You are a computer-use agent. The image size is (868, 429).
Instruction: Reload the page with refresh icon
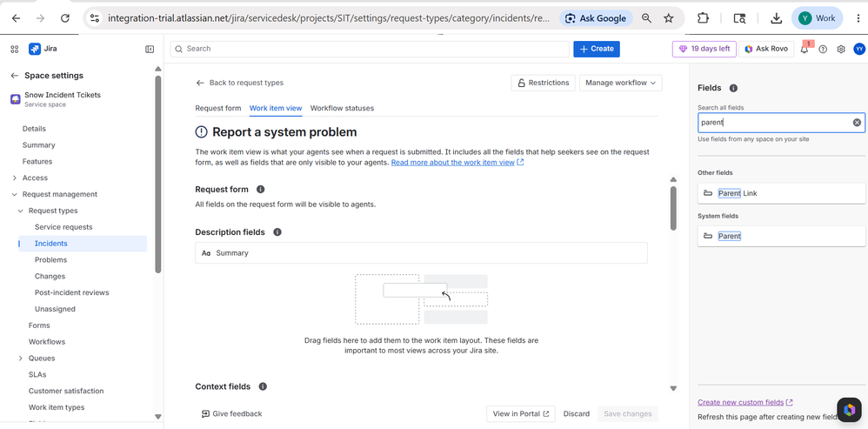64,18
